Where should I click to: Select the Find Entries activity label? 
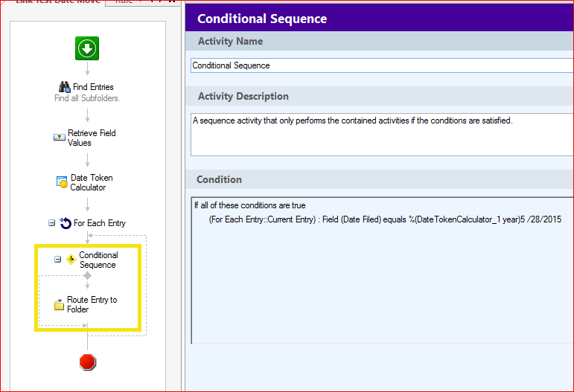pyautogui.click(x=93, y=87)
